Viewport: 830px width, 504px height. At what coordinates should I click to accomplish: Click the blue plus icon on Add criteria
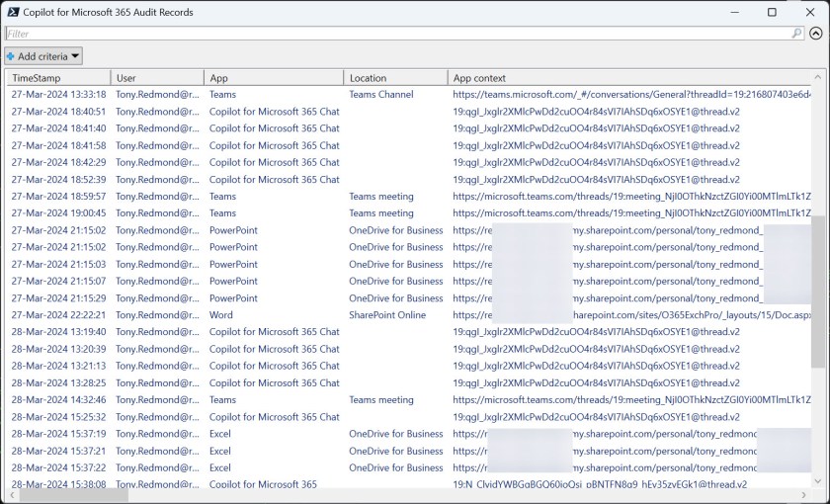click(x=10, y=56)
